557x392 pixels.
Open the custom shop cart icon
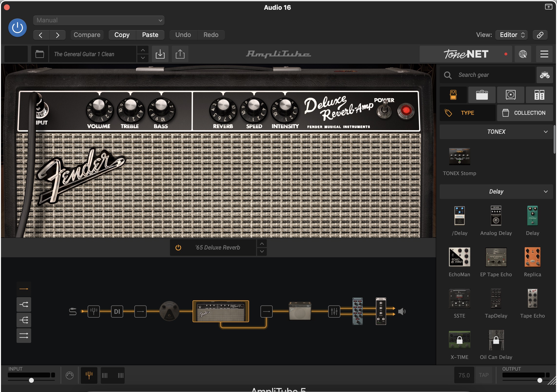545,75
